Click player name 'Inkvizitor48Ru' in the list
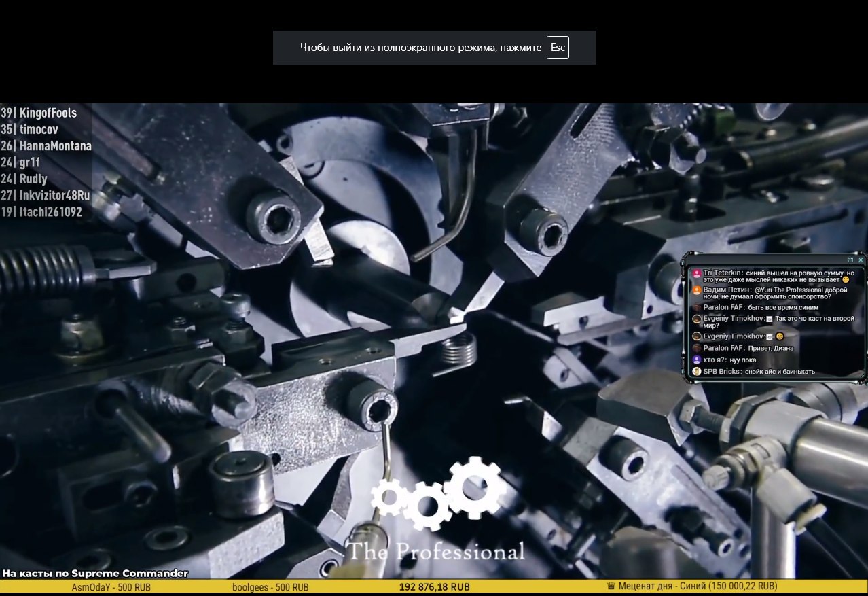Screen dimensions: 868x596 coord(55,196)
